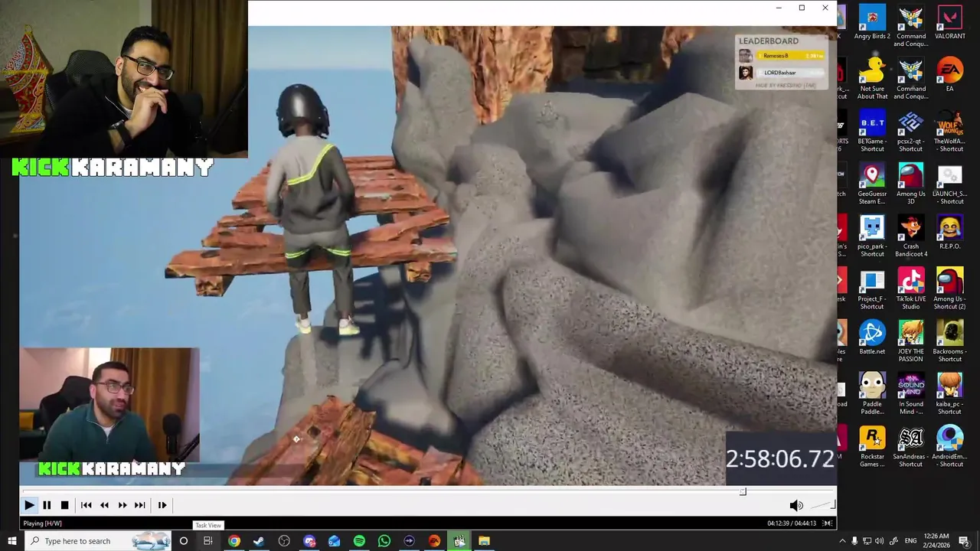Open LAUNCH_S shortcut icon
Screen dimensions: 980x551
(950, 183)
